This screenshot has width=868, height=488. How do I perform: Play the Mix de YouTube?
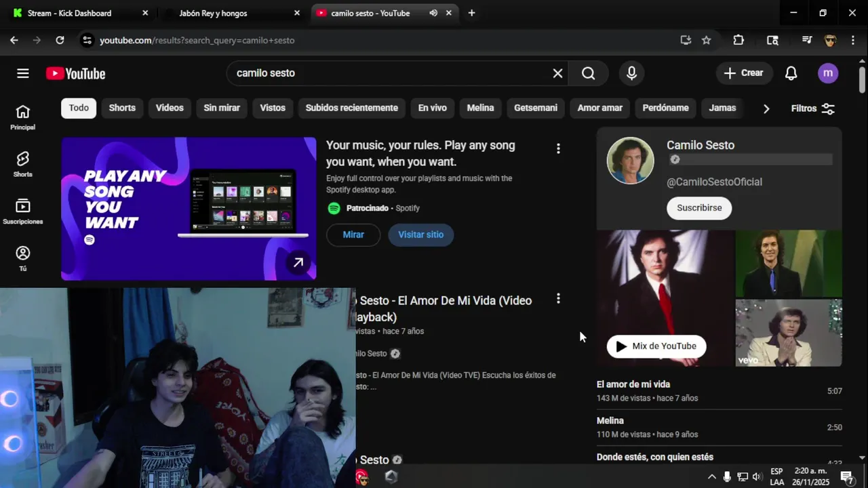pyautogui.click(x=656, y=346)
